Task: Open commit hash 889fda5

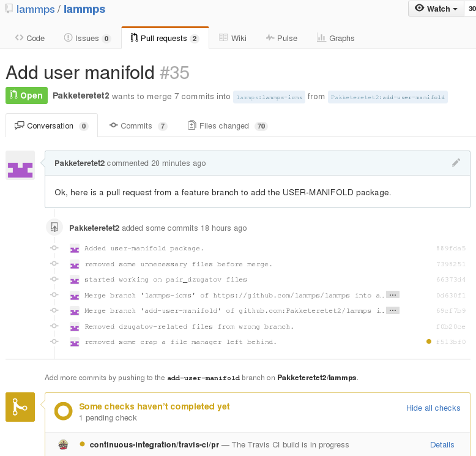Action: [x=451, y=249]
